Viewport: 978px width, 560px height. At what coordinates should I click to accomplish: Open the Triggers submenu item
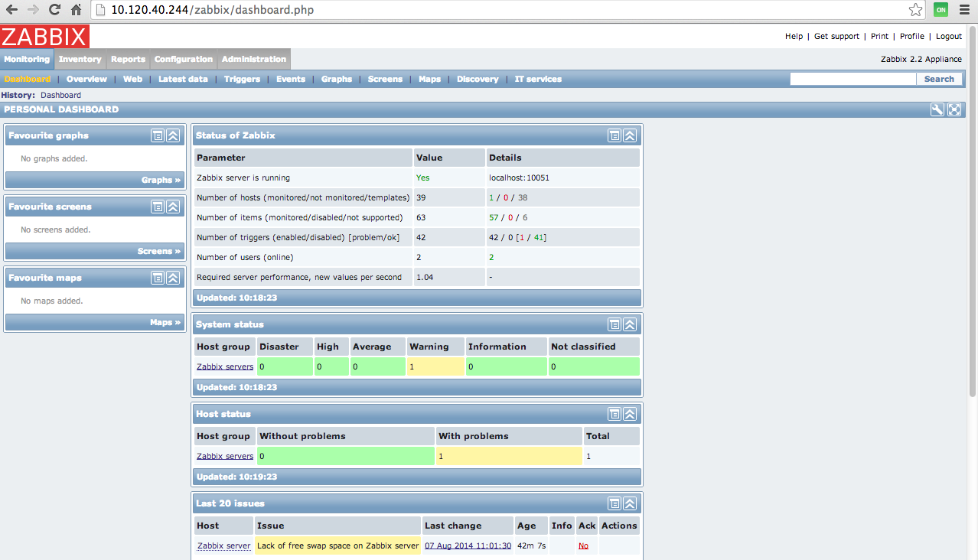242,79
